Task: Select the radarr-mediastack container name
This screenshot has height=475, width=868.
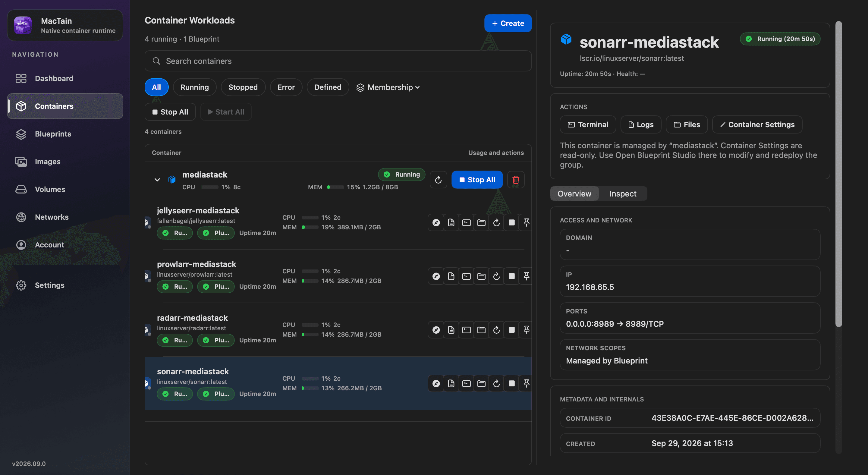Action: pyautogui.click(x=192, y=318)
